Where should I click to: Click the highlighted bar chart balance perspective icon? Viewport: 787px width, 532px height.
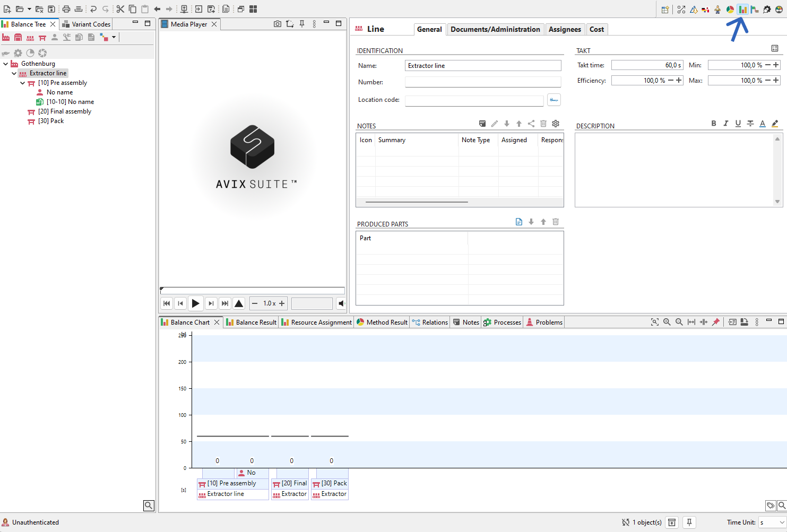pyautogui.click(x=742, y=10)
